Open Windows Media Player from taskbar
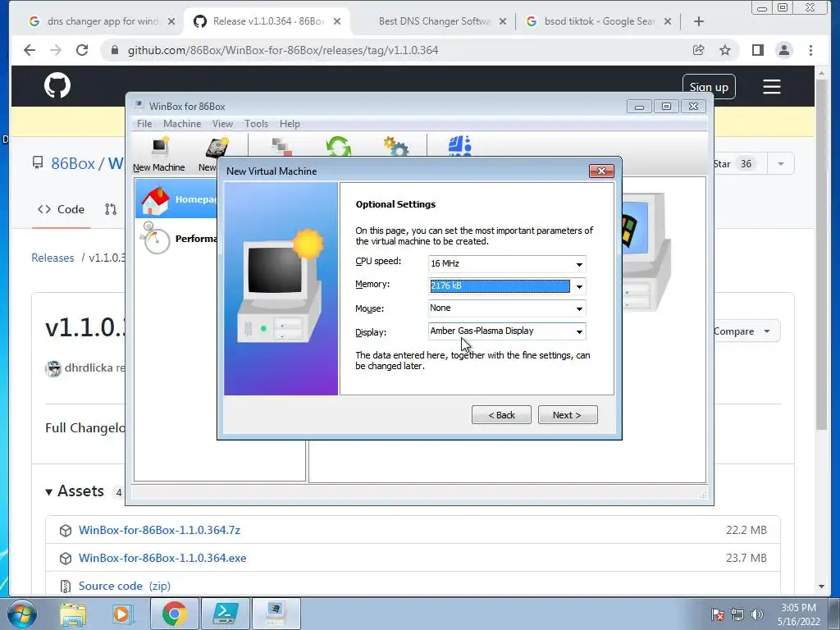 [x=121, y=614]
